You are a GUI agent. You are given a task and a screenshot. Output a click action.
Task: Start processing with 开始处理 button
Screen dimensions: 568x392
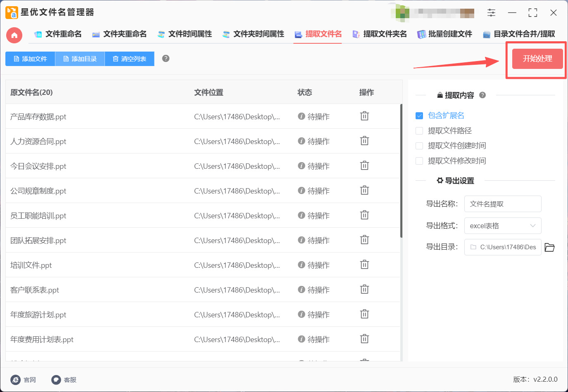click(x=537, y=59)
